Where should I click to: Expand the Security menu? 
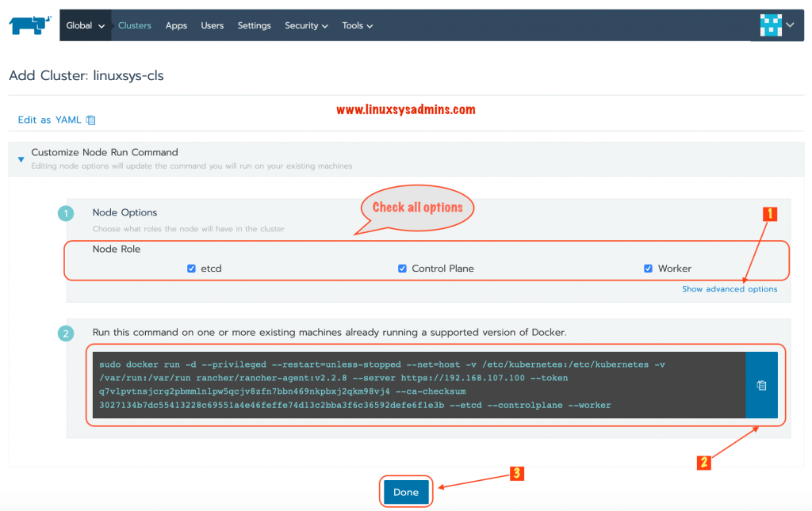point(306,25)
